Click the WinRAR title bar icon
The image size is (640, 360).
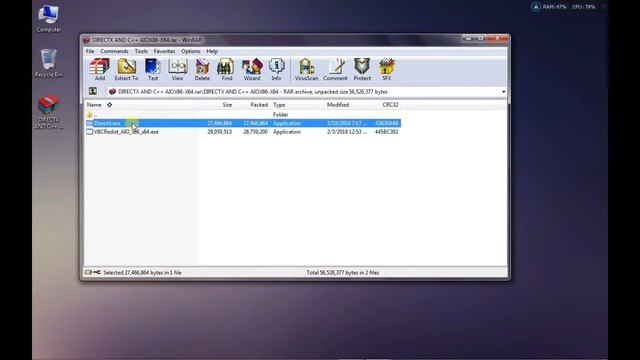coord(86,40)
